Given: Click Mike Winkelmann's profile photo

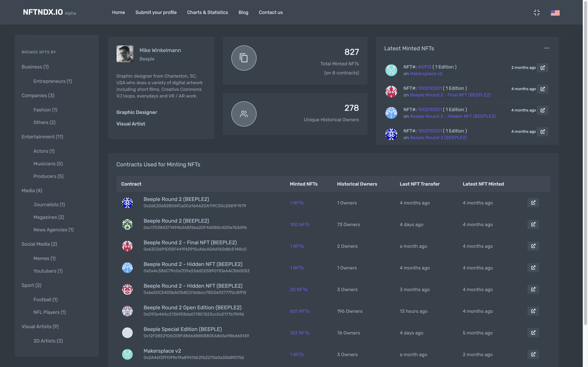Looking at the screenshot, I should (125, 54).
